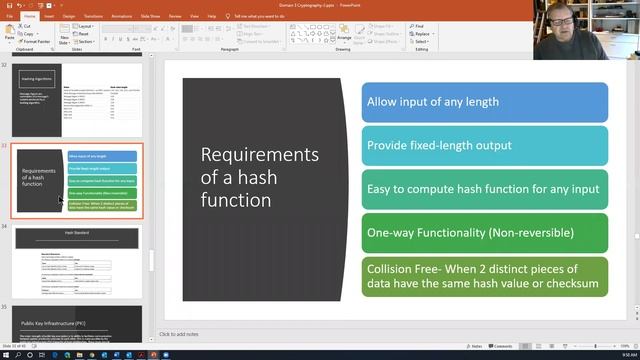Screen dimensions: 640x360
Task: Open the Section dropdown
Action: click(84, 42)
